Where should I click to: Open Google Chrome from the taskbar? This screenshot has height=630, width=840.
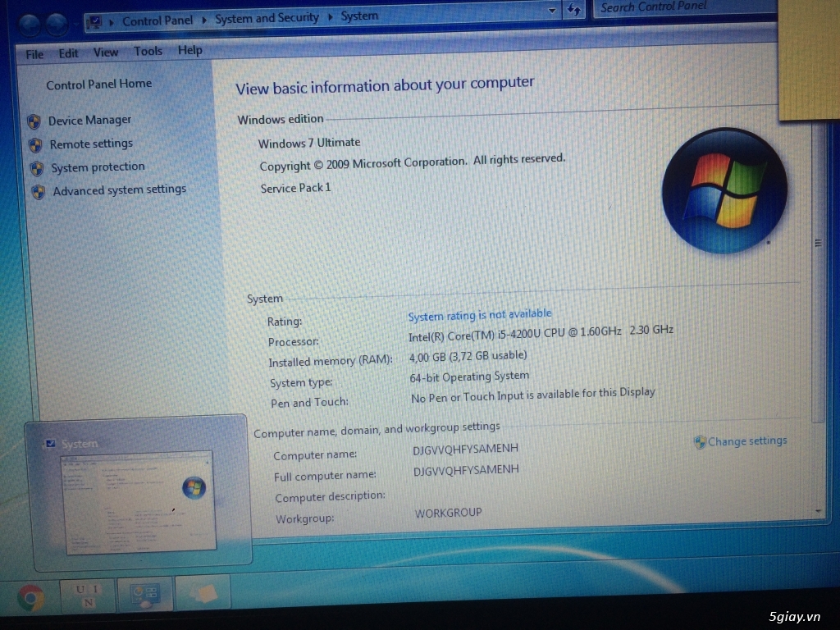30,597
